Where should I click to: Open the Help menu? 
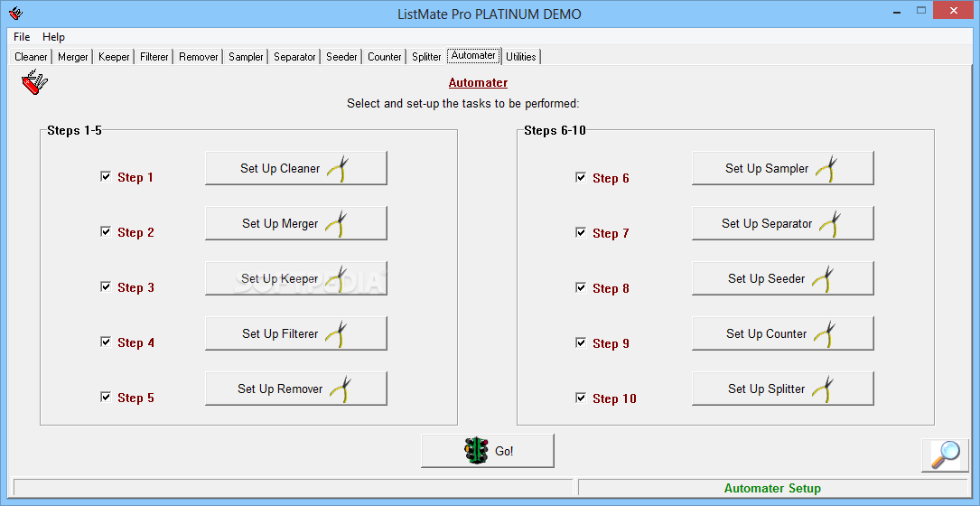click(x=54, y=37)
